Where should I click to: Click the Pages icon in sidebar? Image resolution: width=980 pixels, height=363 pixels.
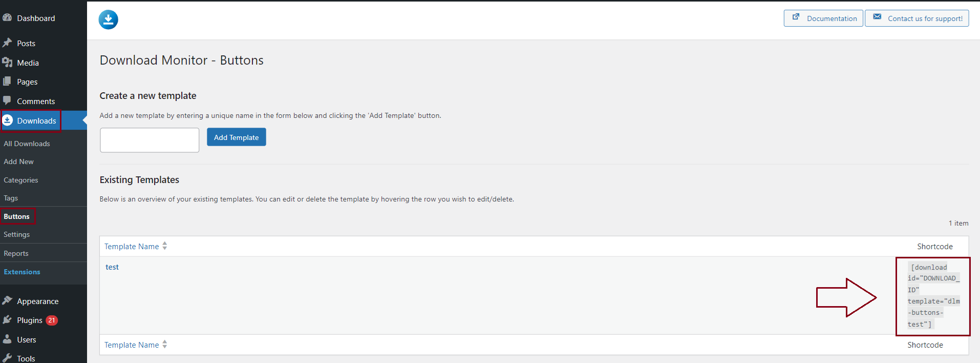7,81
